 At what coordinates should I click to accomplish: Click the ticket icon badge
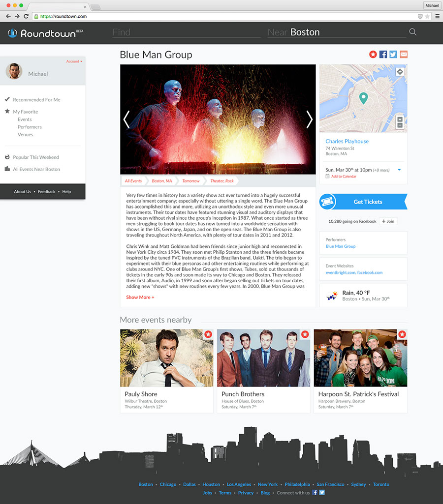click(327, 202)
